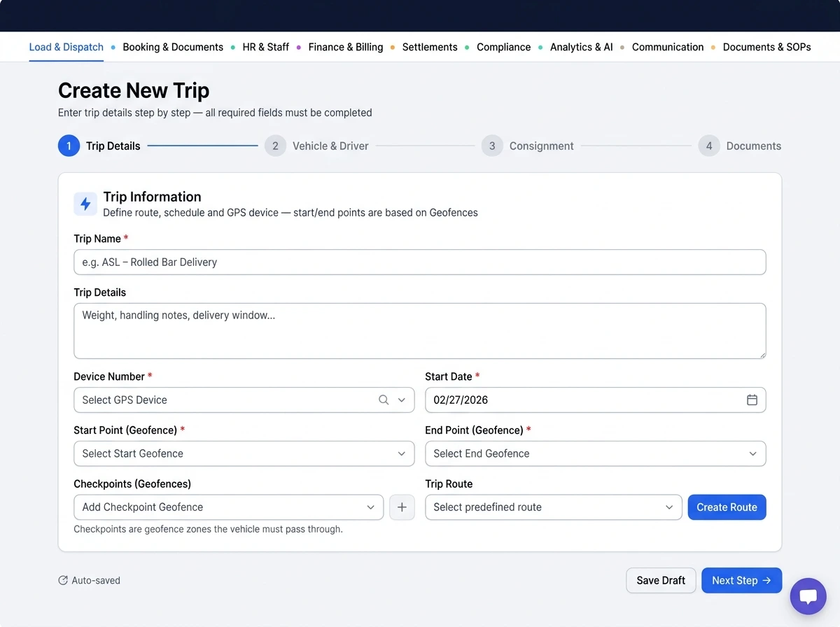Click the Auto-saved refresh icon
The height and width of the screenshot is (627, 840).
pos(63,580)
